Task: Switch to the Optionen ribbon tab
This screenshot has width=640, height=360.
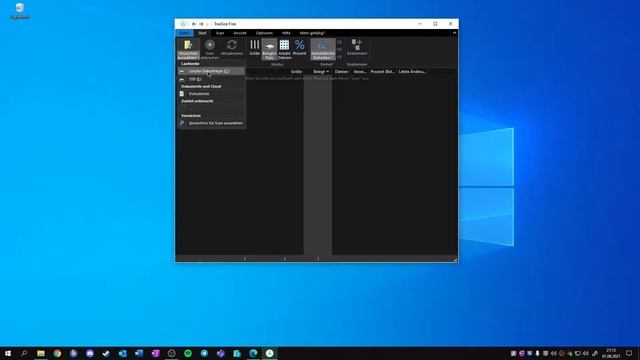Action: point(264,33)
